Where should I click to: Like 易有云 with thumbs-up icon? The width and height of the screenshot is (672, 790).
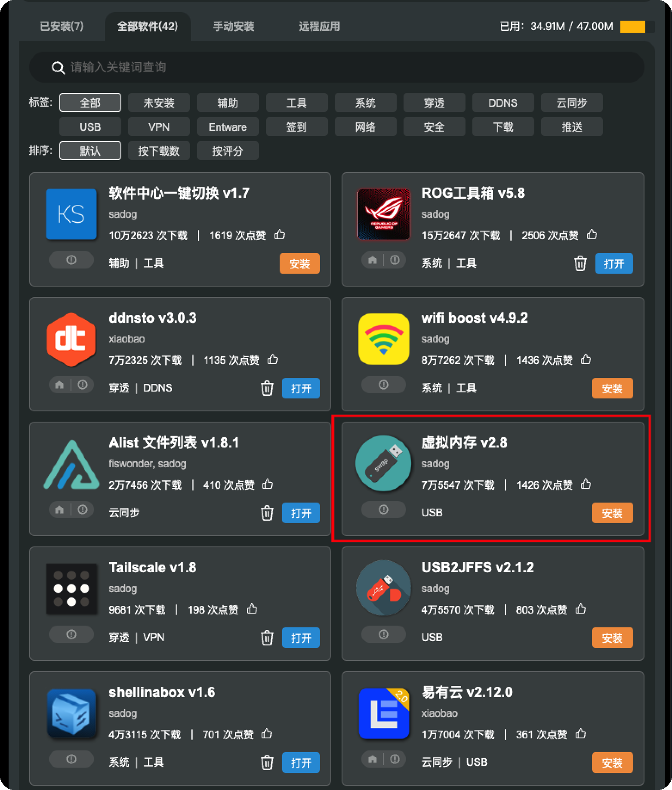coord(581,734)
